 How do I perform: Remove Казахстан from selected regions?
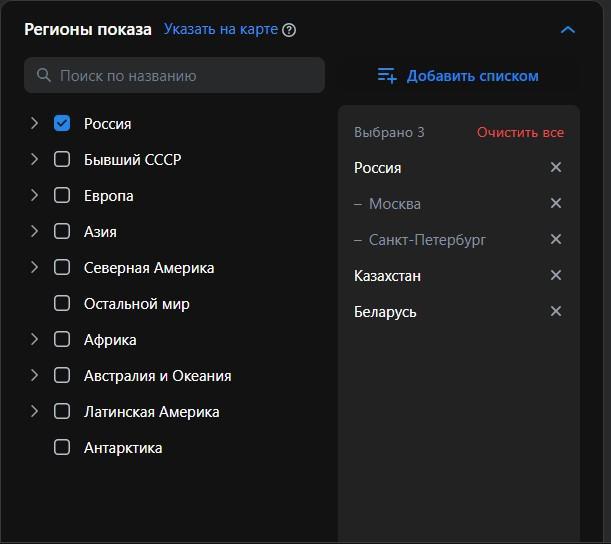(x=556, y=276)
